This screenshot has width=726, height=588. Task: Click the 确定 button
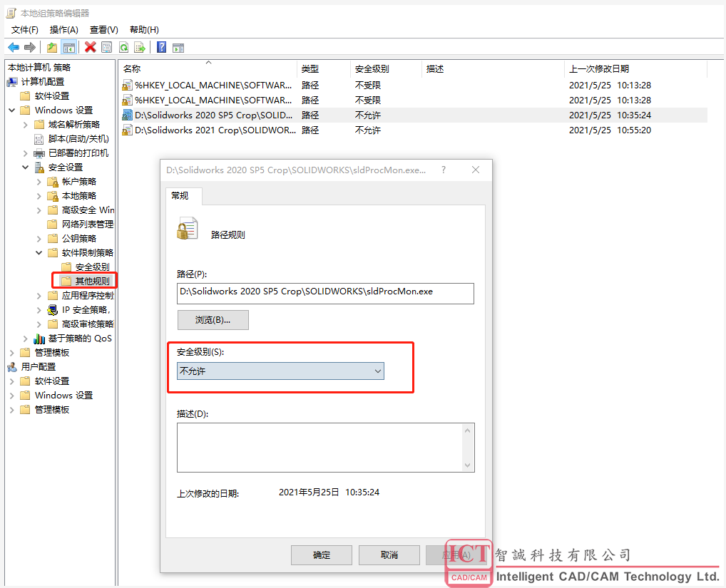click(x=322, y=555)
